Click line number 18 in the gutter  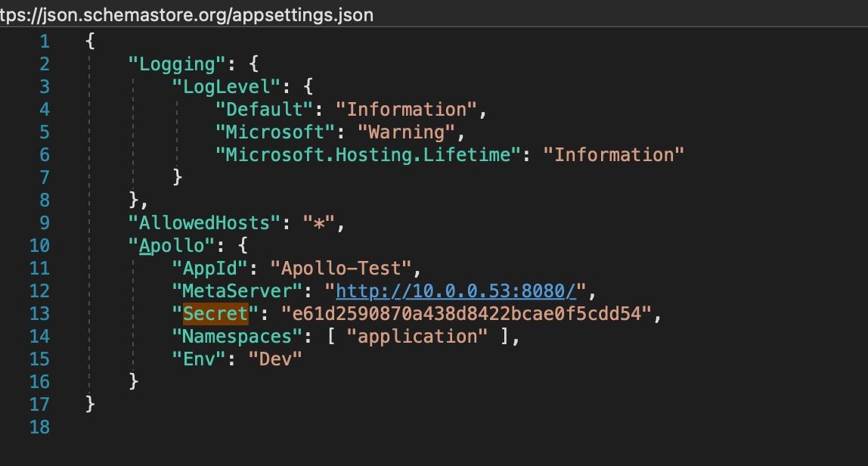coord(40,427)
